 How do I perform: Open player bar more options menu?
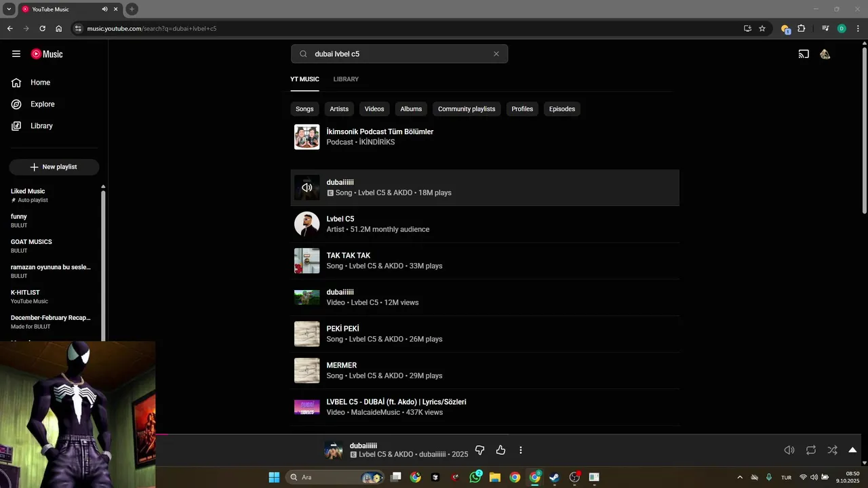(521, 450)
